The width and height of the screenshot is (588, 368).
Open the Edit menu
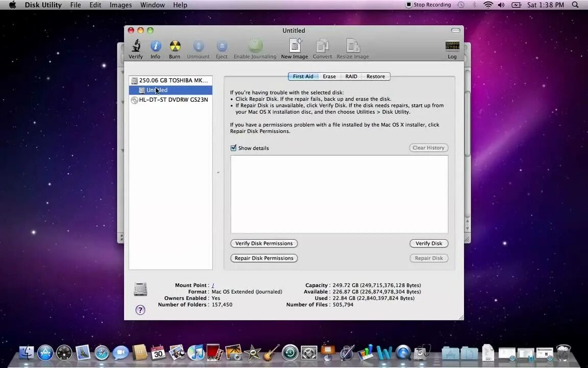pyautogui.click(x=95, y=5)
